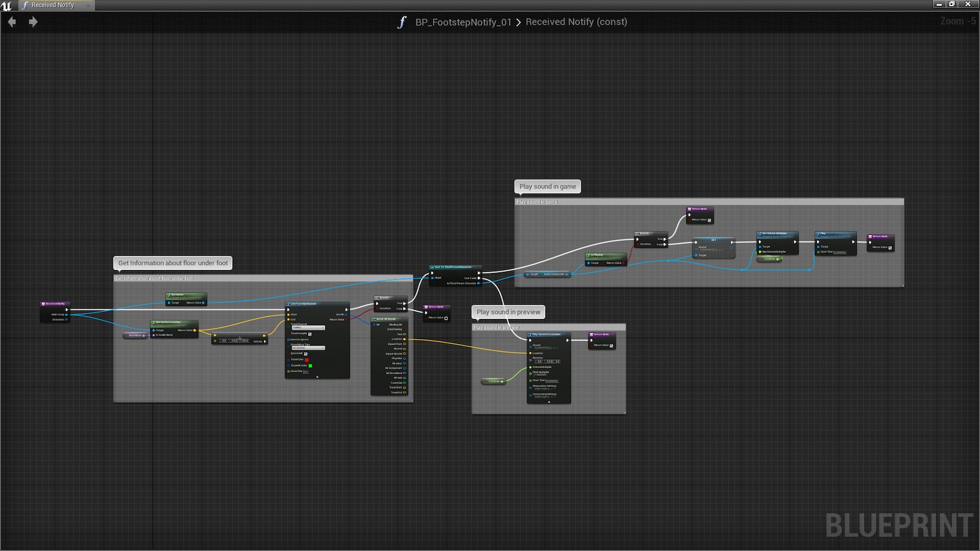Select the Set Volume Multiplier node icon

coord(760,233)
